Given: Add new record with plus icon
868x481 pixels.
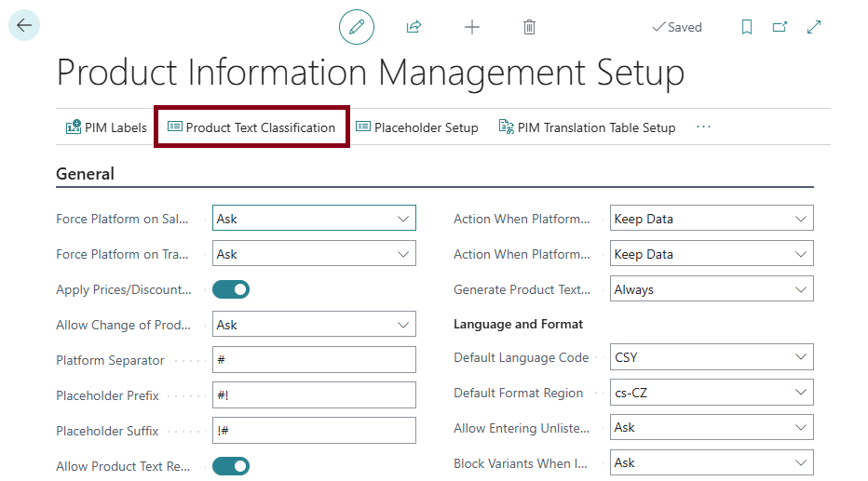Looking at the screenshot, I should (472, 27).
